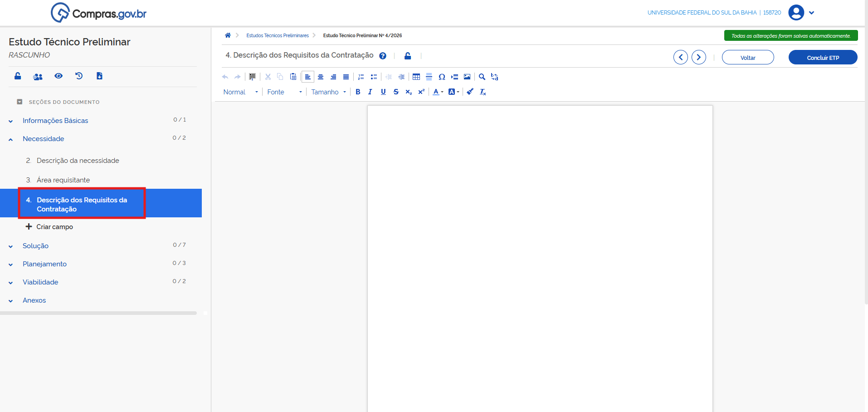Viewport: 868px width, 412px height.
Task: Open Estudos Técnicos Preliminares breadcrumb link
Action: coord(277,35)
